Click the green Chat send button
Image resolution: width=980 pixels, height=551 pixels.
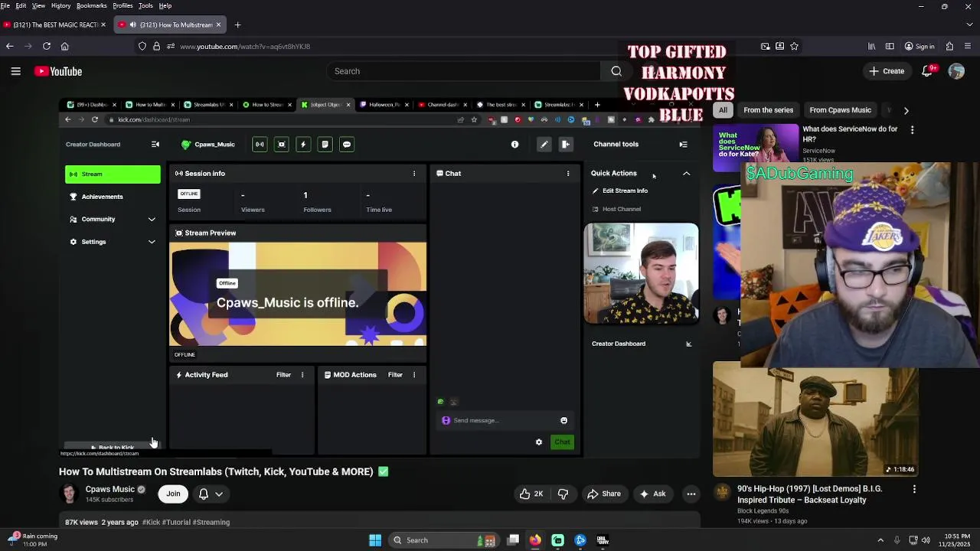[563, 442]
